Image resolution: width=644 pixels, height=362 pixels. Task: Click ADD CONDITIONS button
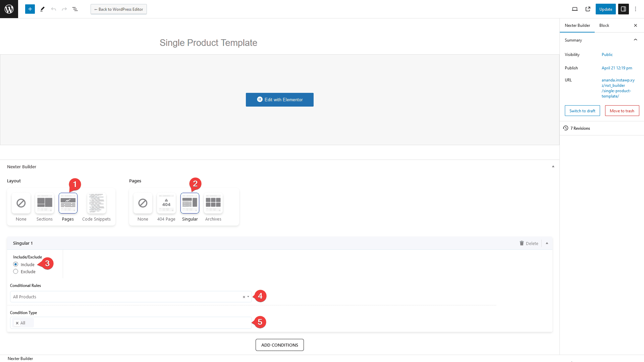click(x=279, y=345)
